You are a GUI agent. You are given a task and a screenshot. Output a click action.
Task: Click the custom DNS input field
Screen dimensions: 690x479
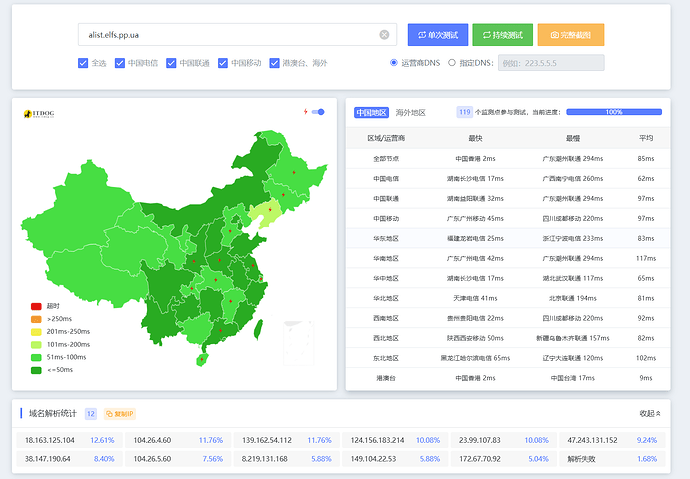point(551,63)
